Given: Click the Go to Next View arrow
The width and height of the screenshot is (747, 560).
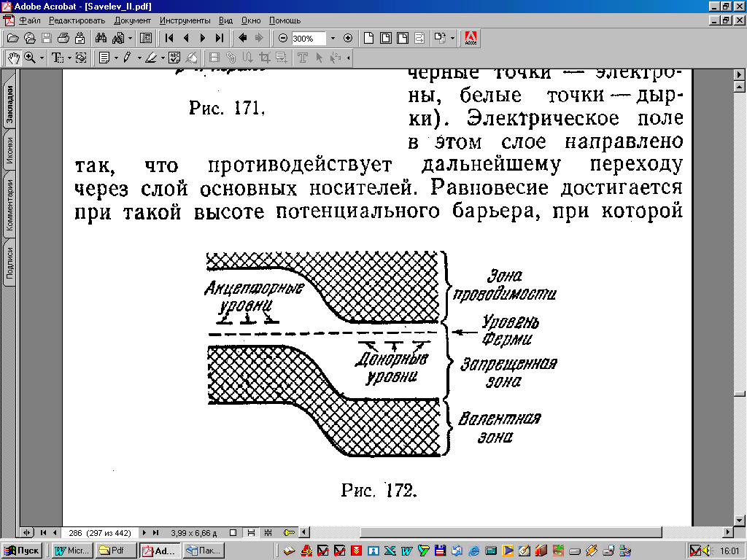Looking at the screenshot, I should coord(259,38).
